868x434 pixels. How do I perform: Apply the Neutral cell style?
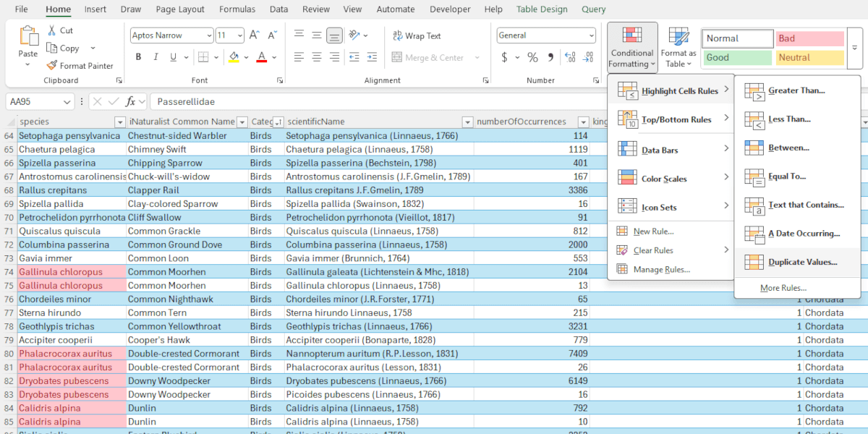pyautogui.click(x=809, y=57)
